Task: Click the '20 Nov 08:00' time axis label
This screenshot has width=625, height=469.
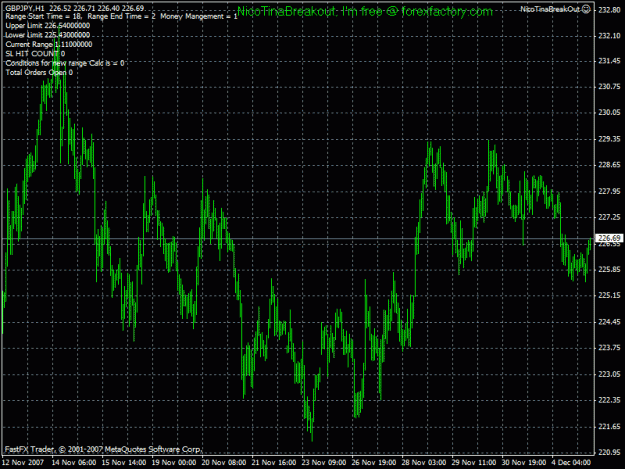Action: [x=224, y=462]
